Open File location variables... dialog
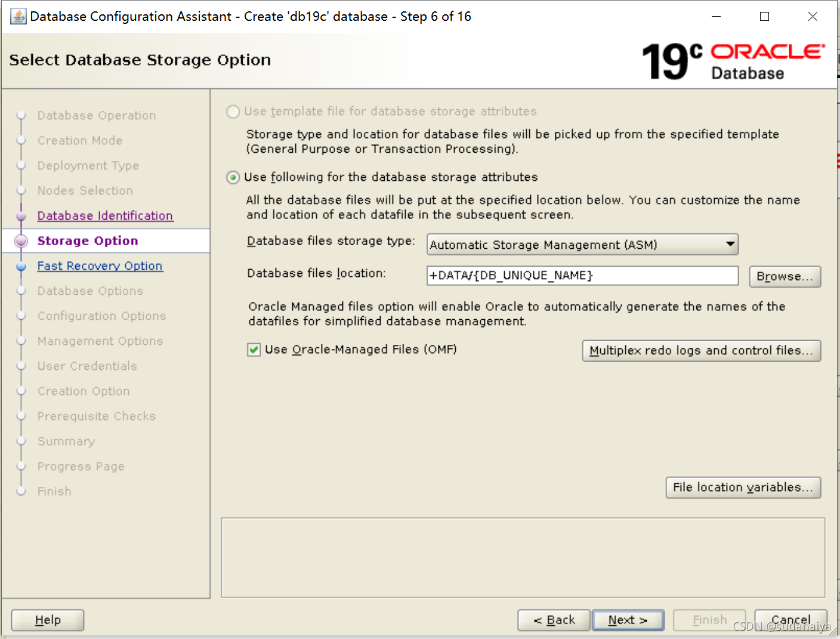This screenshot has height=639, width=840. tap(743, 487)
